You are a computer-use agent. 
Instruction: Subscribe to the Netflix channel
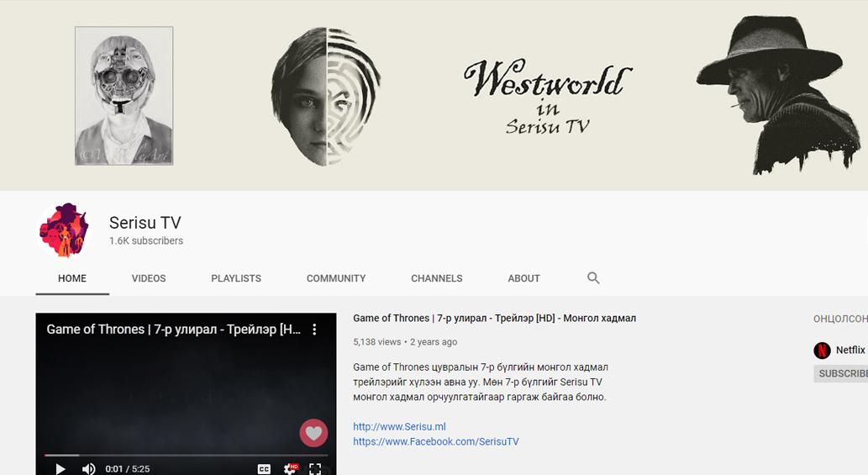(842, 373)
